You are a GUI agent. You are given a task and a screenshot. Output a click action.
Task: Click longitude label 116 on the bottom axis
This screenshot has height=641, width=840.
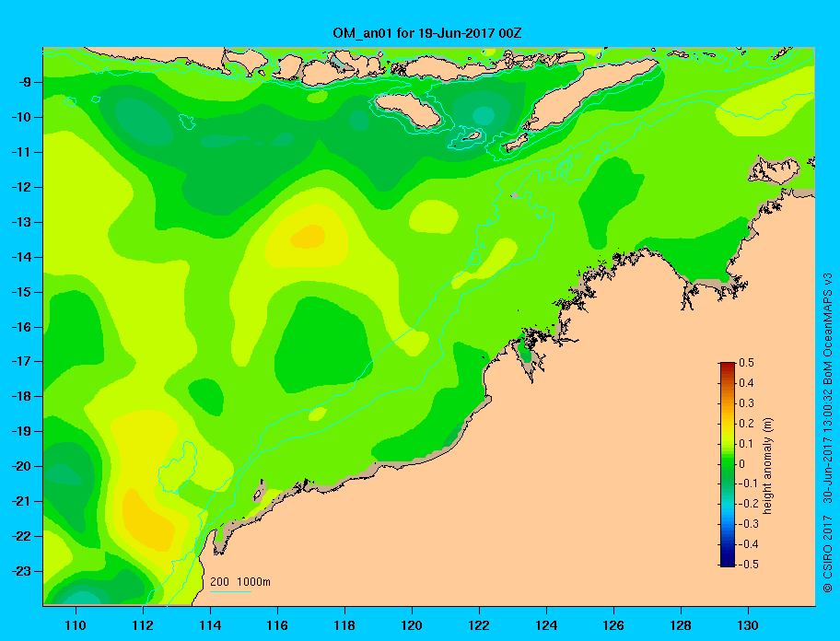(277, 625)
